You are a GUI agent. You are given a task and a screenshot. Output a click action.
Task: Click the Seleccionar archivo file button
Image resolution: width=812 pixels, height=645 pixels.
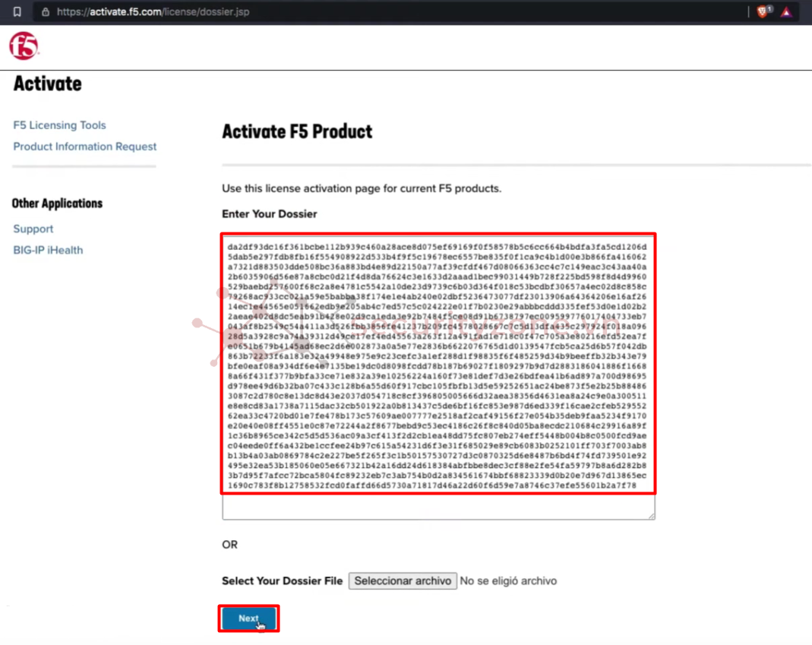click(x=403, y=580)
